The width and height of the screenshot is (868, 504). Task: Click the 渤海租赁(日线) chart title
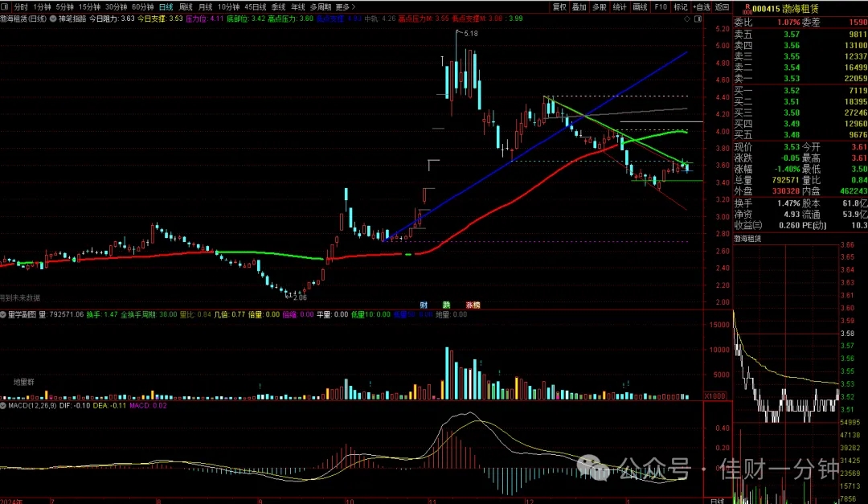pyautogui.click(x=24, y=18)
